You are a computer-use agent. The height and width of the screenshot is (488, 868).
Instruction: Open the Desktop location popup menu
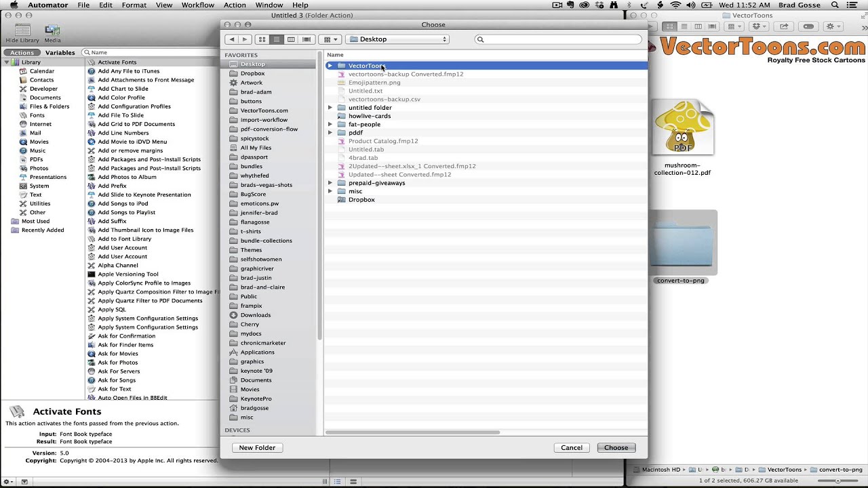point(397,39)
